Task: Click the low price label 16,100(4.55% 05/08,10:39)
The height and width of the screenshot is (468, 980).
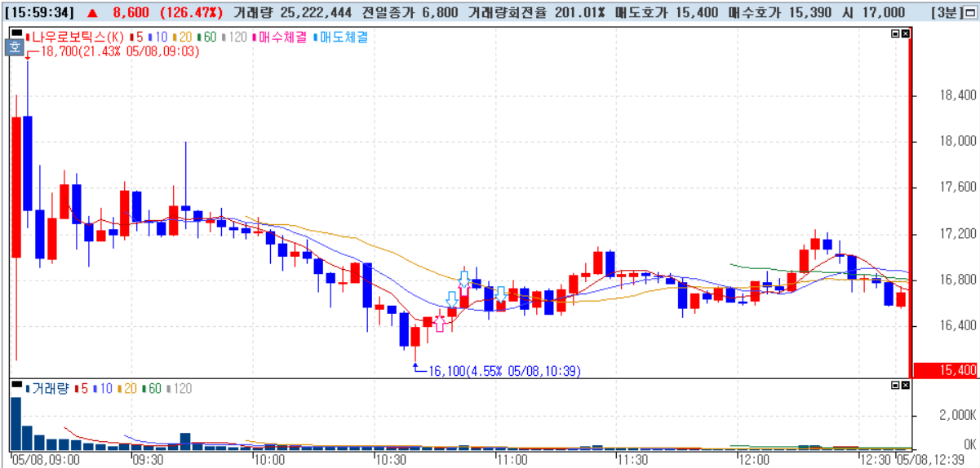Action: [503, 371]
